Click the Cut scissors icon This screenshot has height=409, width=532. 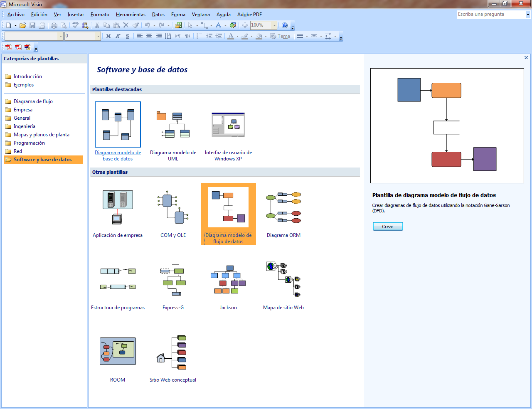[x=97, y=25]
